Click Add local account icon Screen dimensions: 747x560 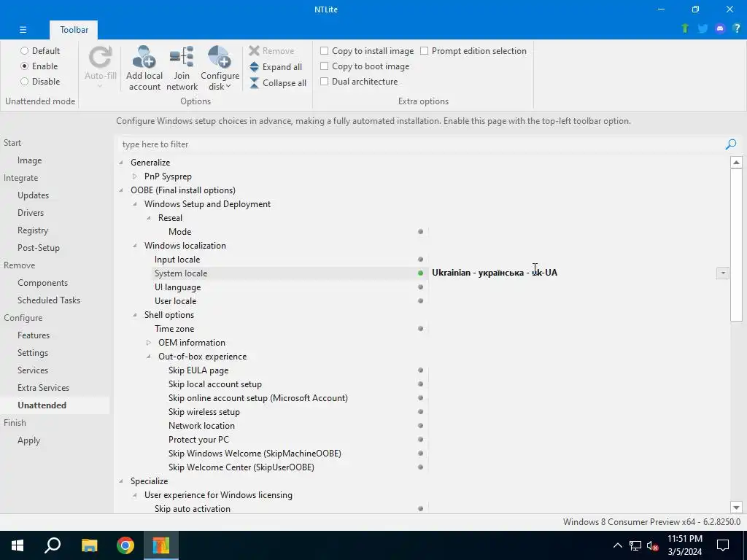click(x=144, y=57)
